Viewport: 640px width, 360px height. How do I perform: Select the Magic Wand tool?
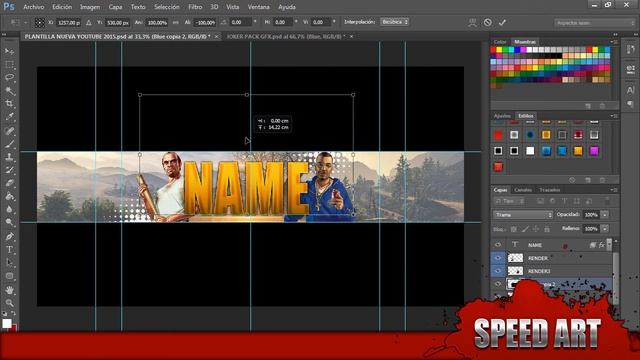(9, 91)
